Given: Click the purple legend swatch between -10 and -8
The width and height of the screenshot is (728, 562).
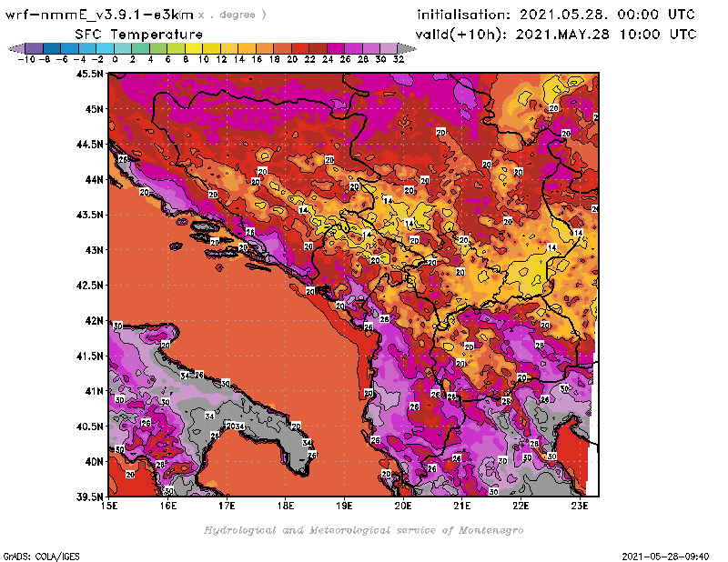Looking at the screenshot, I should click(35, 48).
